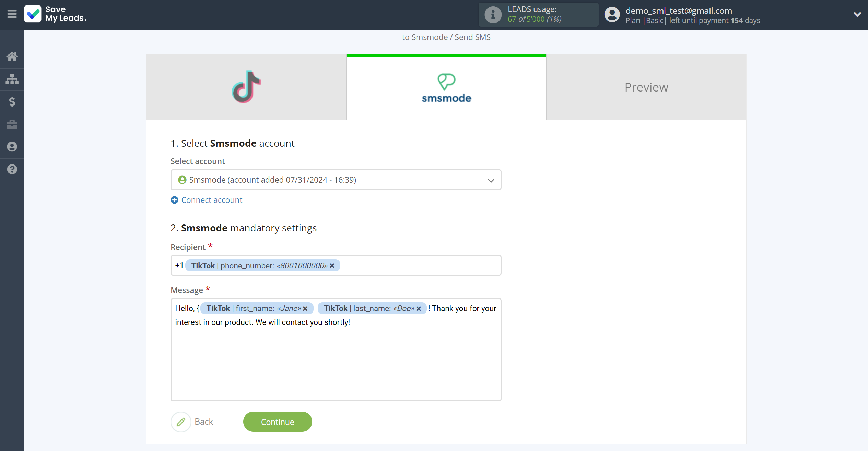Open the profile sidebar icon

point(12,147)
